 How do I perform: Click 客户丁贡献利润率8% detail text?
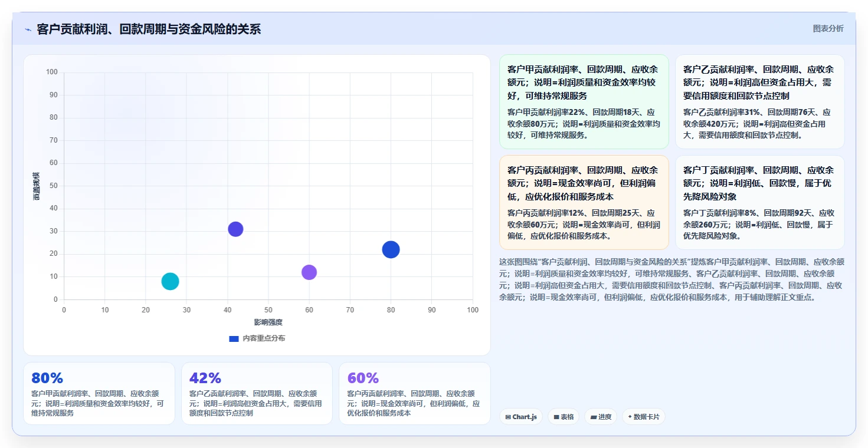[x=759, y=225]
